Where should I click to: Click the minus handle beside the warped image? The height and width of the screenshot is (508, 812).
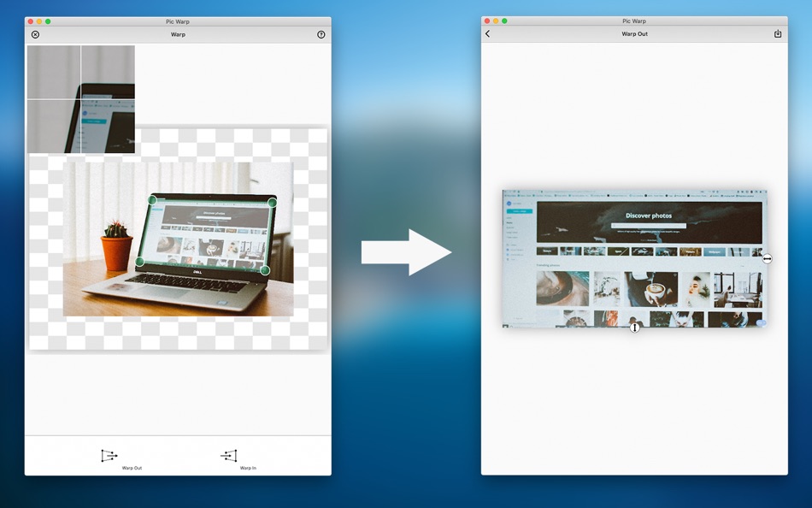[767, 257]
